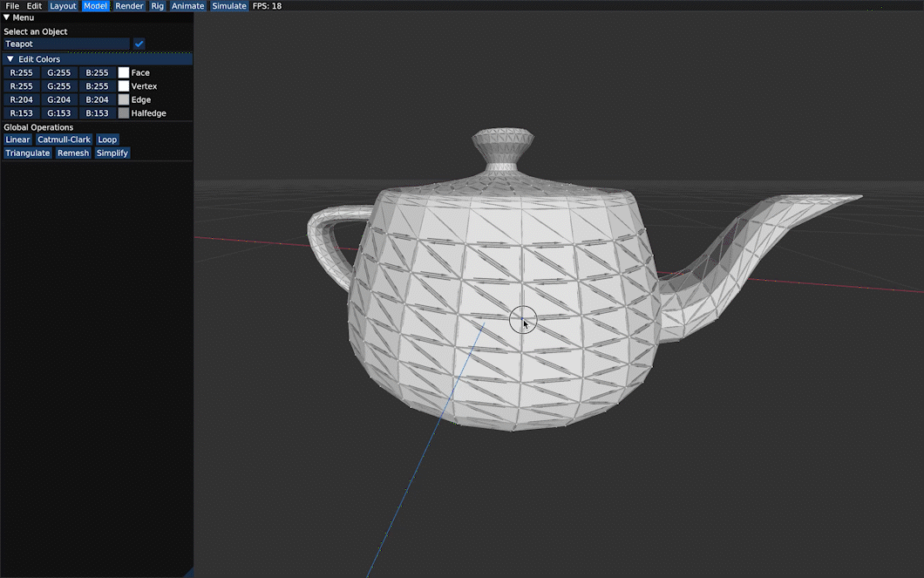Select the teapot lid knob in viewport
924x578 pixels.
pos(503,147)
